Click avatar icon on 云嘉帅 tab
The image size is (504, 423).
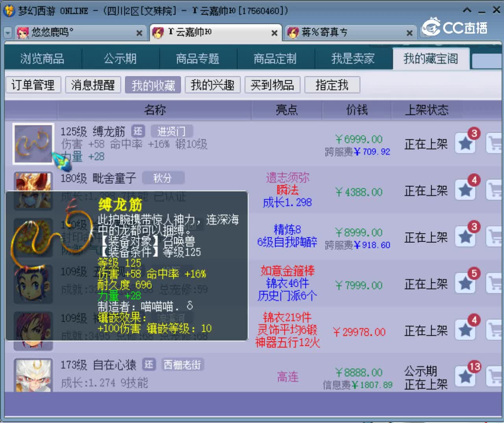(x=158, y=33)
